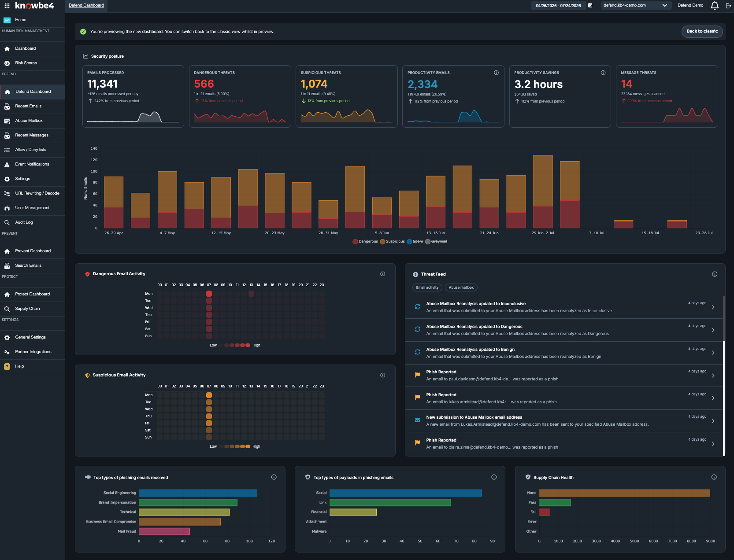Image resolution: width=734 pixels, height=560 pixels.
Task: Show info for Dangerous Email Activity
Action: click(x=382, y=274)
